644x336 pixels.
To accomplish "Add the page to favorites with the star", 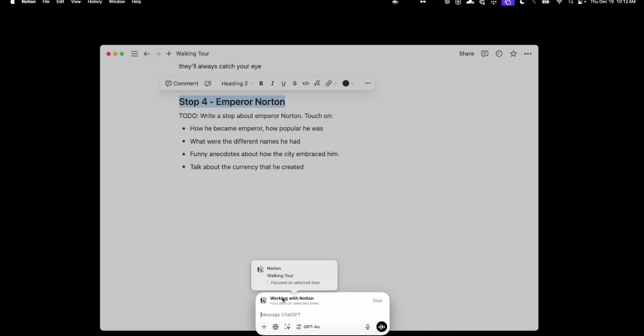I will point(513,54).
